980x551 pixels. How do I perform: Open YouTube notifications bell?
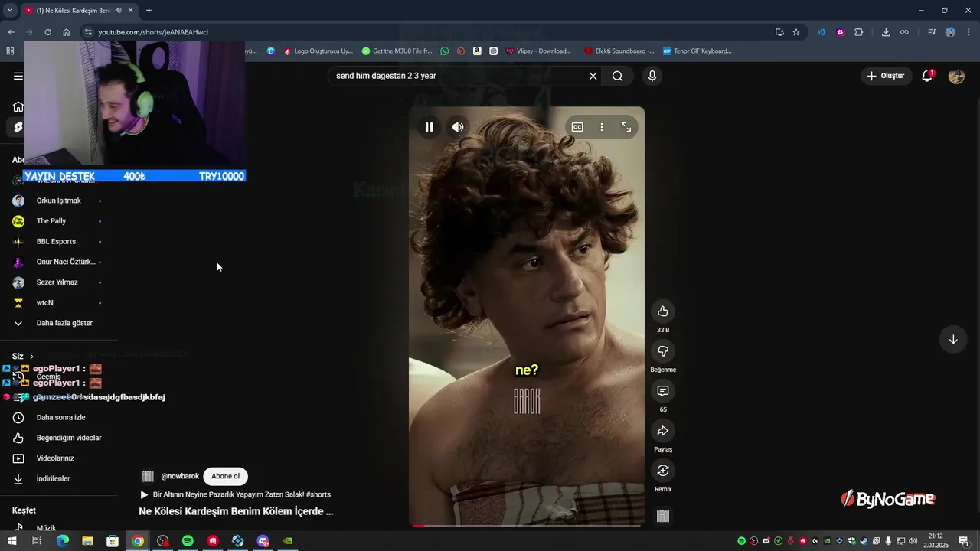point(927,76)
